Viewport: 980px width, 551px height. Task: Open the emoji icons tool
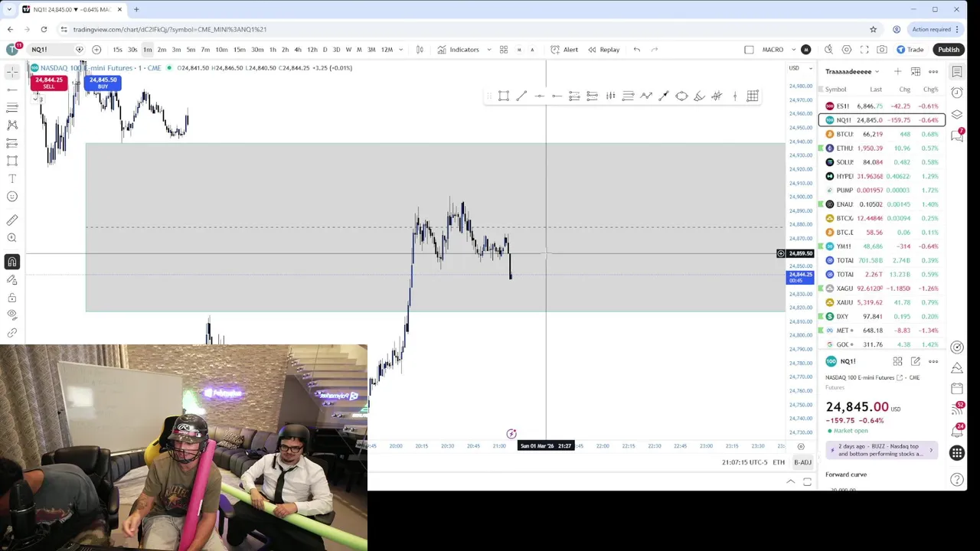[12, 197]
